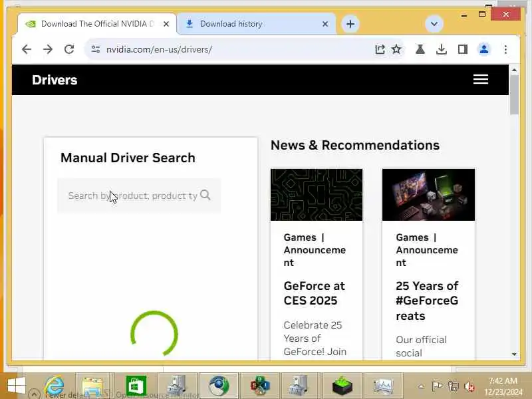Viewport: 532px width, 399px height.
Task: Open a new browser tab
Action: 350,24
